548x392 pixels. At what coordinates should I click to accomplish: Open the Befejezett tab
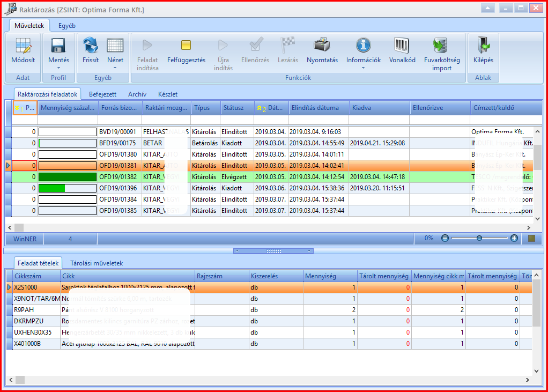coord(102,94)
